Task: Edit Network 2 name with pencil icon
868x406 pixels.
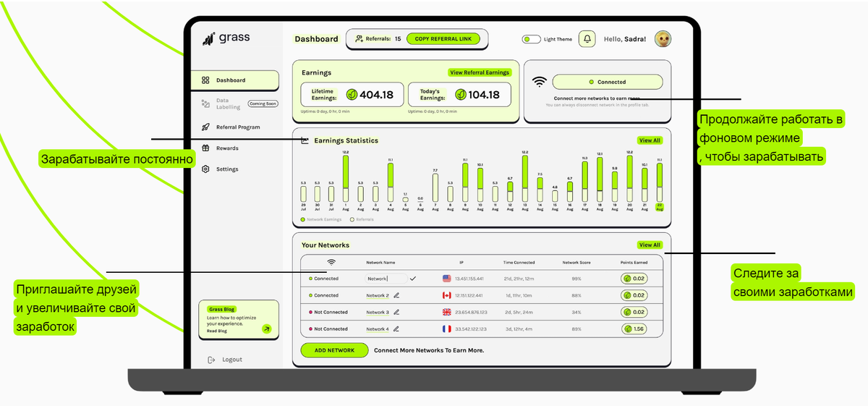Action: pyautogui.click(x=396, y=295)
